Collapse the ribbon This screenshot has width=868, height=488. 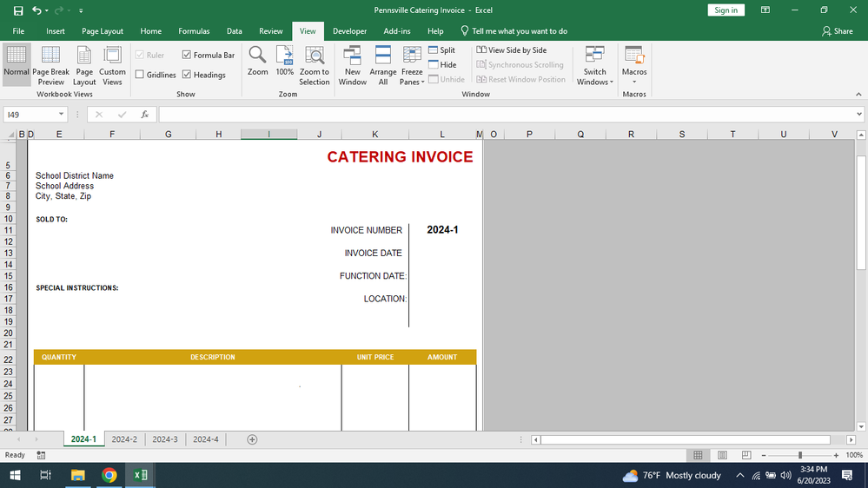point(858,95)
